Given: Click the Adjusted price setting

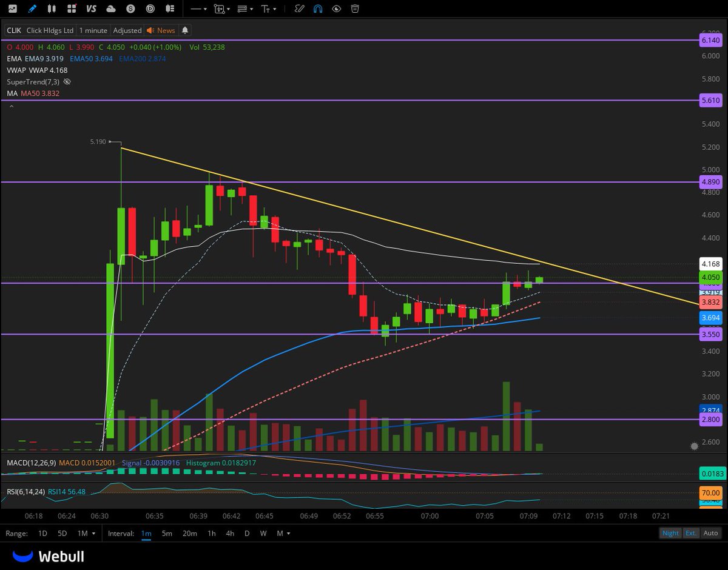Looking at the screenshot, I should (127, 30).
